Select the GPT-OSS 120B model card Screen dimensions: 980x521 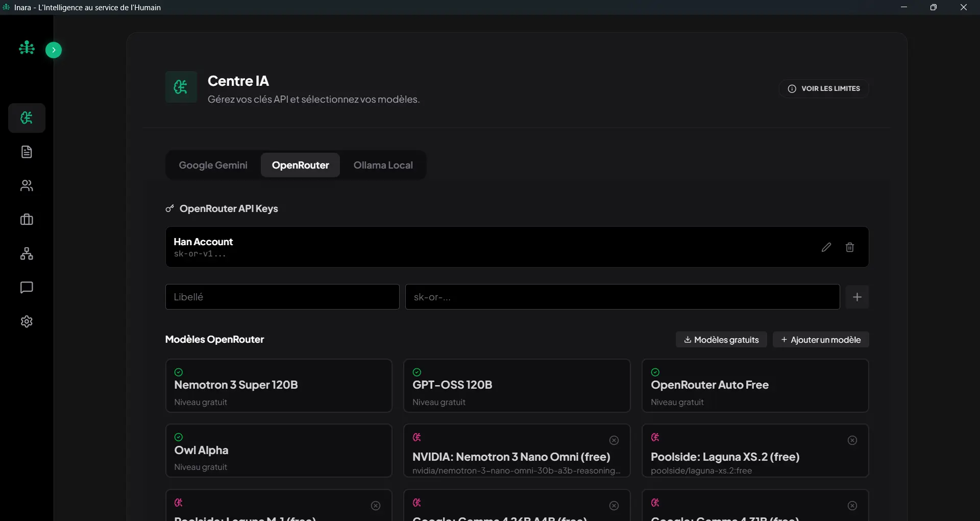[x=517, y=386]
